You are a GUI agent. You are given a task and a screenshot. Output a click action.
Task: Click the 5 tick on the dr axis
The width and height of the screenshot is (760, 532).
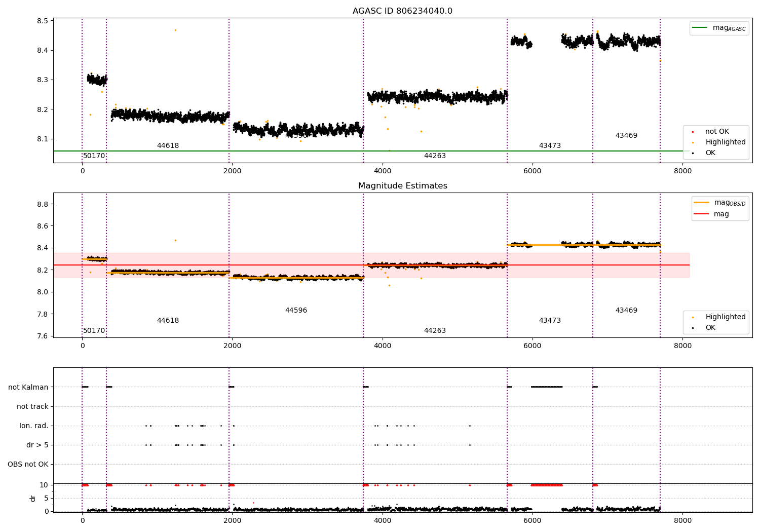47,498
